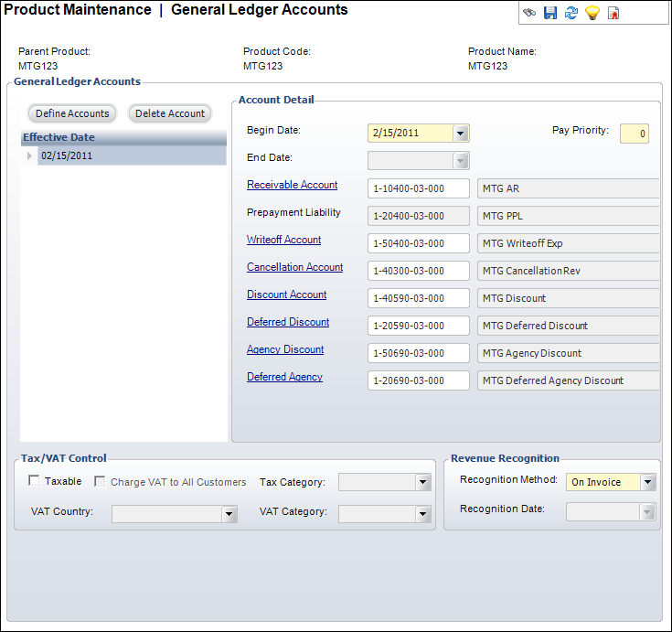Expand the VAT Country dropdown
This screenshot has width=672, height=632.
(x=229, y=514)
